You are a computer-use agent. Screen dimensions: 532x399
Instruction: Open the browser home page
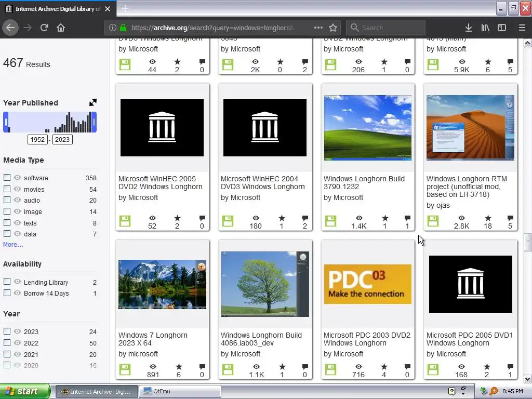click(x=61, y=28)
